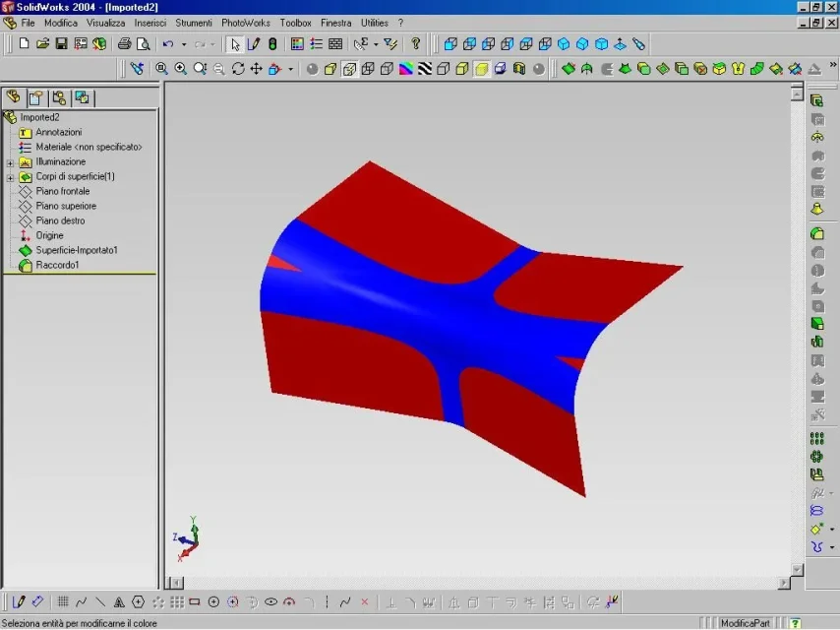Expand the Illuminazione tree node
The image size is (840, 630).
(x=10, y=162)
